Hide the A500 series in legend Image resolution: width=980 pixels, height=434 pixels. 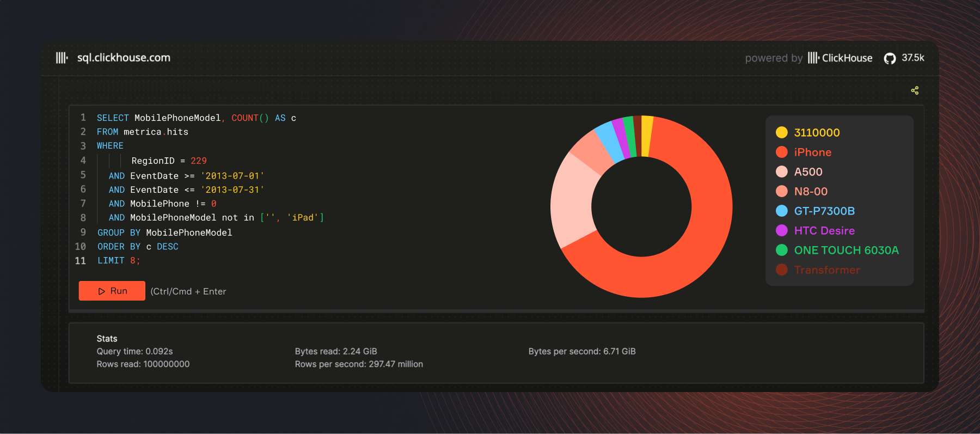[x=808, y=172]
